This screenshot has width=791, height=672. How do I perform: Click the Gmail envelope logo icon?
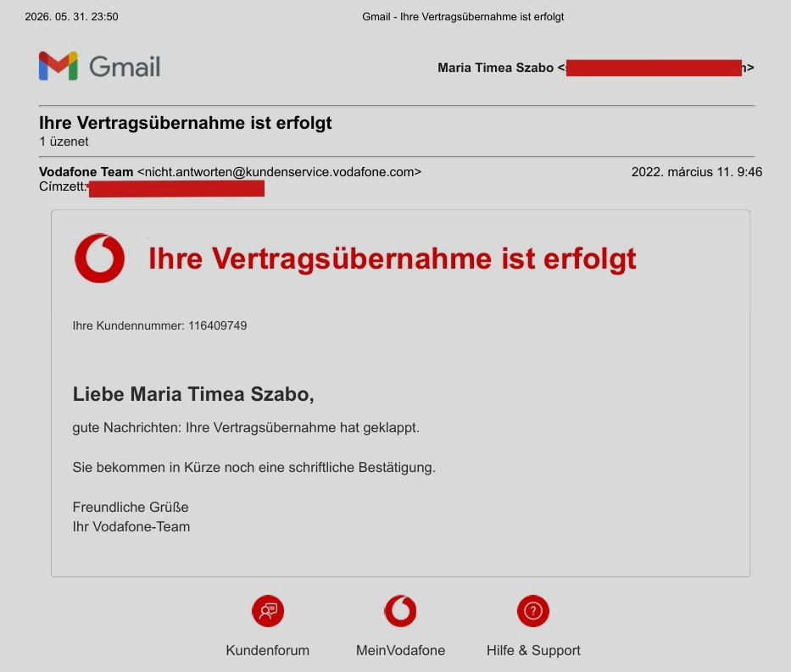(58, 66)
